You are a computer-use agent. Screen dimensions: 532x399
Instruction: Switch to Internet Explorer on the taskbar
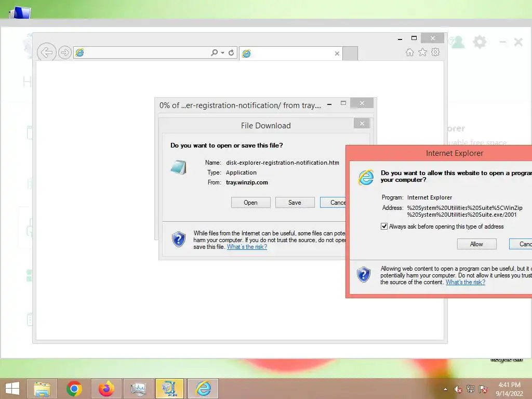203,389
